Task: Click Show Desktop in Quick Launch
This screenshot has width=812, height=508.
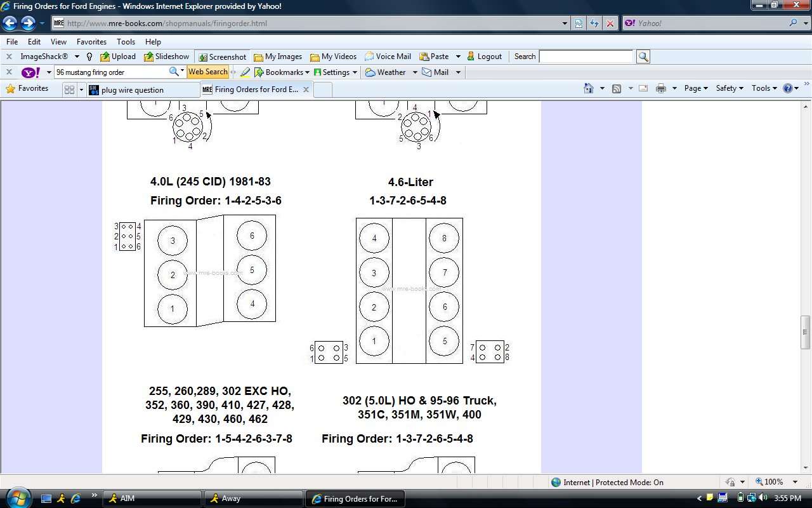Action: pos(46,498)
